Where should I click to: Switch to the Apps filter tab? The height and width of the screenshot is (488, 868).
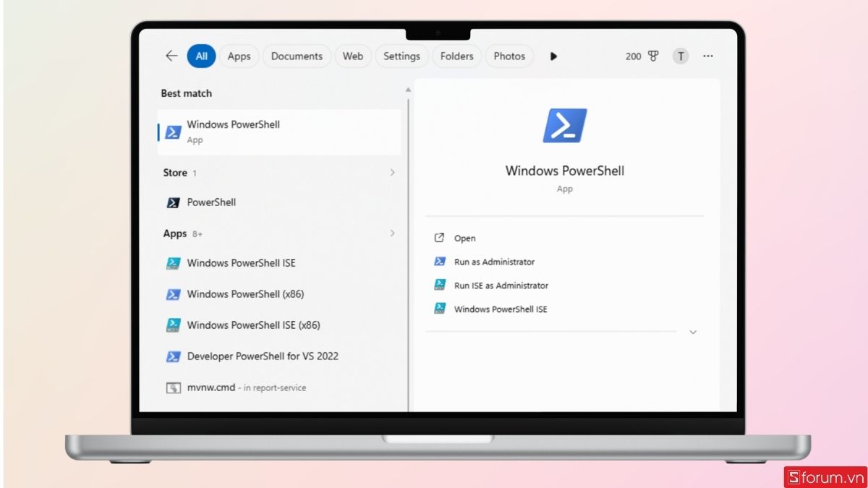[239, 56]
